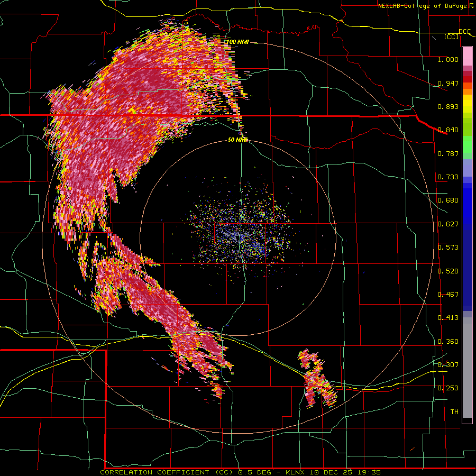Image resolution: width=476 pixels, height=476 pixels.
Task: Select the 0.947 scale value
Action: click(448, 83)
